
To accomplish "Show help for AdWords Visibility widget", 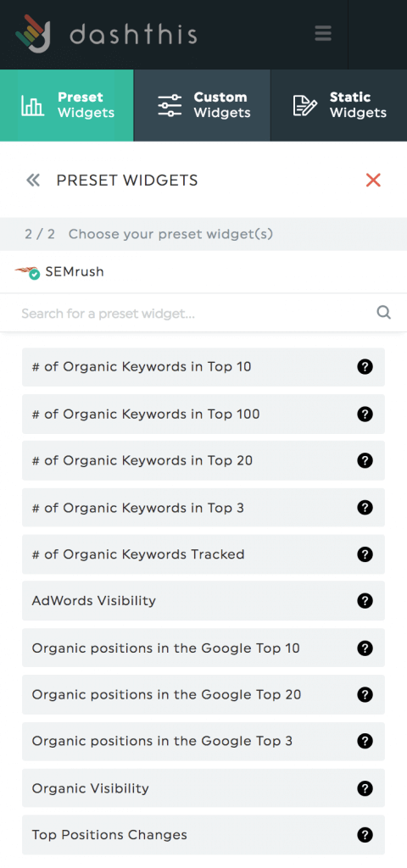I will (x=365, y=601).
